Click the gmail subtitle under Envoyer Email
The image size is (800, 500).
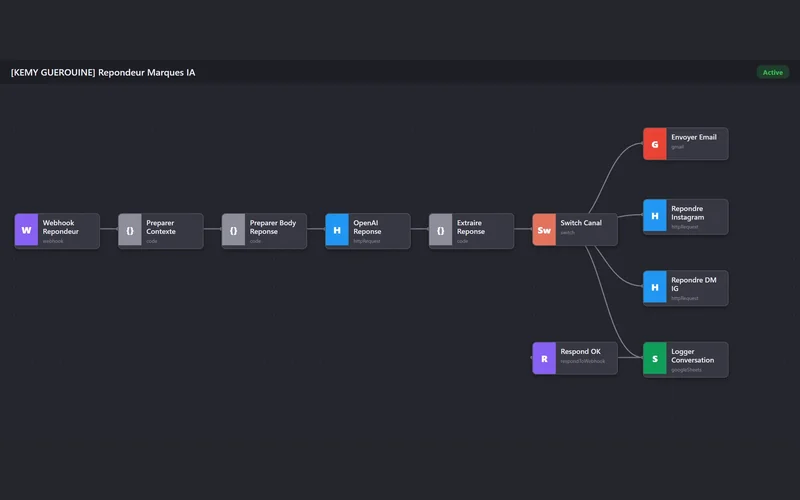(678, 147)
